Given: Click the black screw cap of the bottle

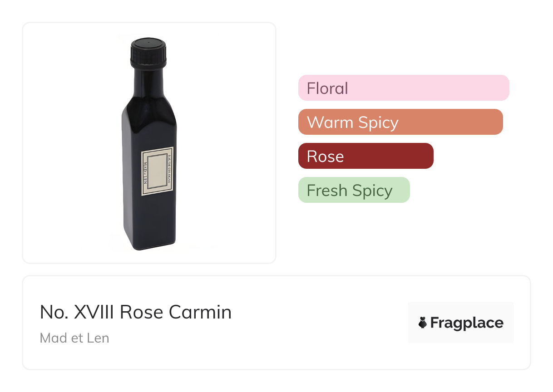Looking at the screenshot, I should coord(148,53).
